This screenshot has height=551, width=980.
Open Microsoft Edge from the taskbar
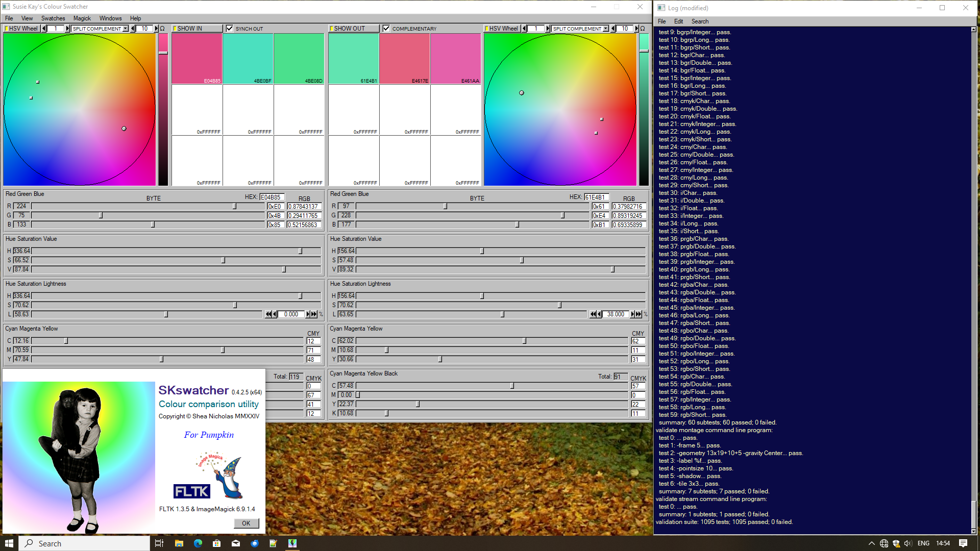[198, 543]
